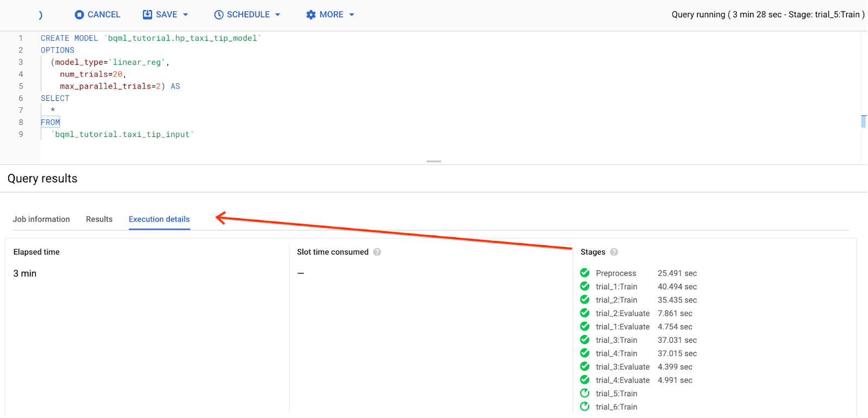Click the SCHEDULE clock icon

[219, 15]
